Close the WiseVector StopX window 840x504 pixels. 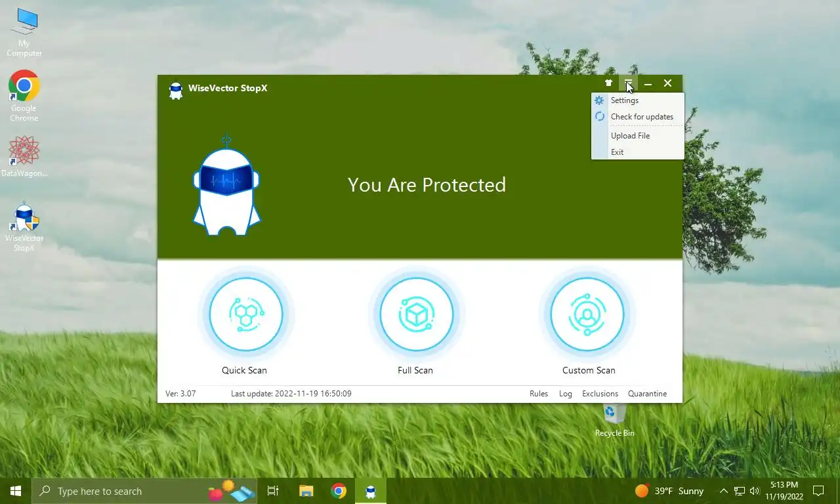click(x=667, y=83)
